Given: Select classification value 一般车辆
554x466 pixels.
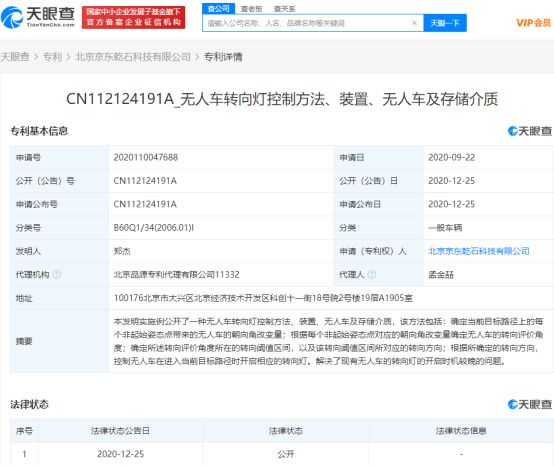Looking at the screenshot, I should (445, 228).
